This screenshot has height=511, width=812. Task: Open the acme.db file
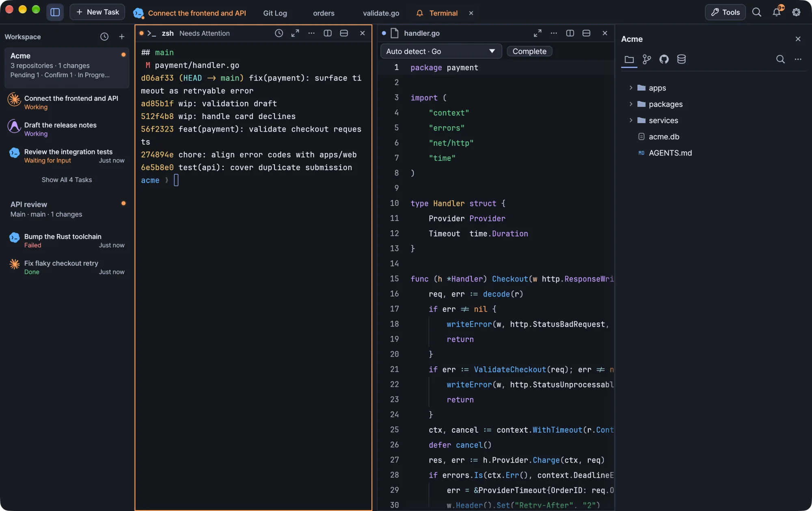click(663, 136)
